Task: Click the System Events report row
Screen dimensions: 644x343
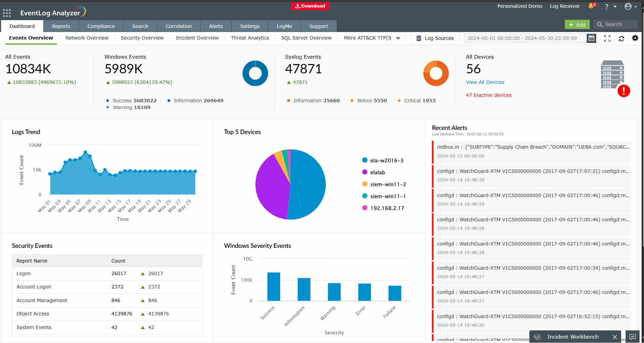Action: [107, 327]
